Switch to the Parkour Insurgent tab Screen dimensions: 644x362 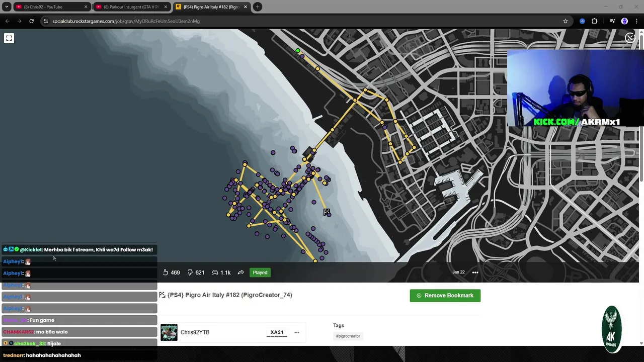pyautogui.click(x=131, y=7)
